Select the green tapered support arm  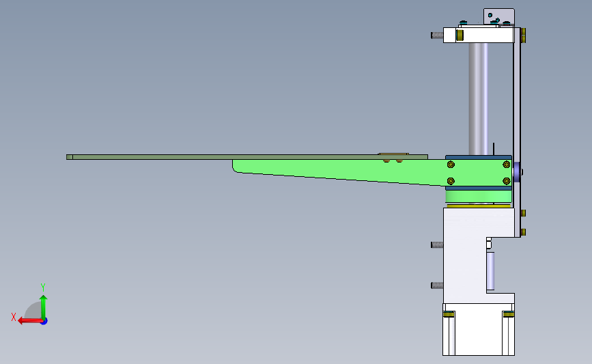pos(340,170)
